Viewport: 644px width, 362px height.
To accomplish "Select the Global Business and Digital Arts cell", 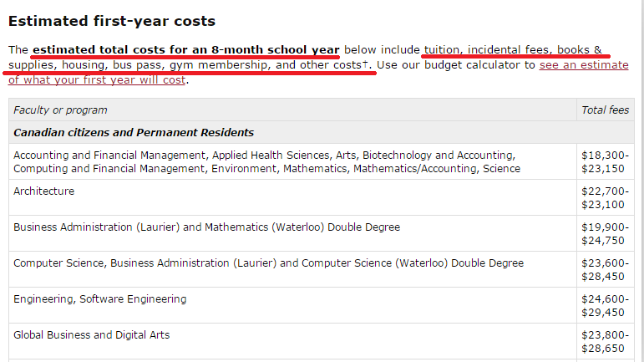I will tap(92, 334).
